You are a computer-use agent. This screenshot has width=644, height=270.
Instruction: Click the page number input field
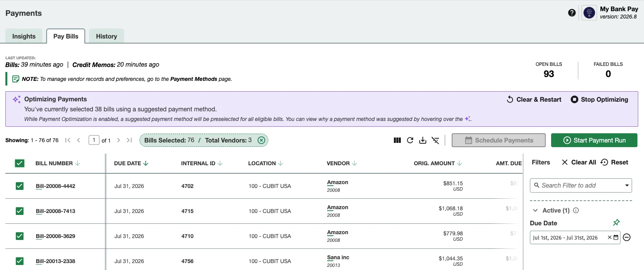coord(94,140)
